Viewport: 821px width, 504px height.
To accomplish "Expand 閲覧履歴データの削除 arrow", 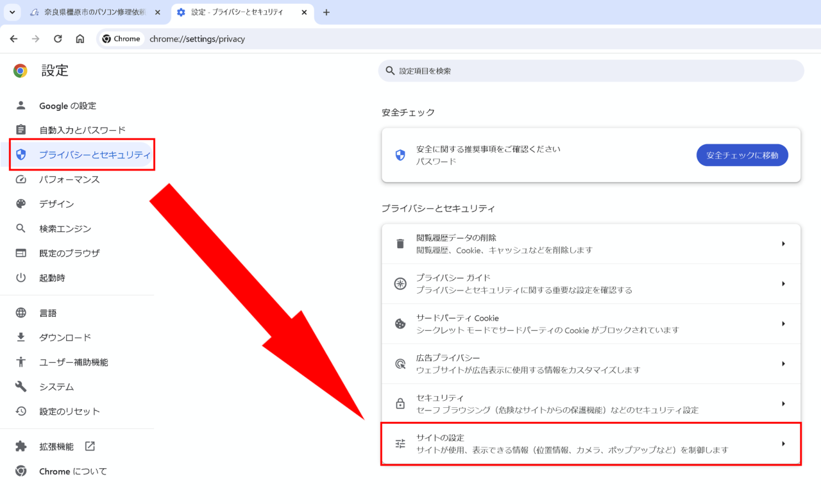I will 783,244.
